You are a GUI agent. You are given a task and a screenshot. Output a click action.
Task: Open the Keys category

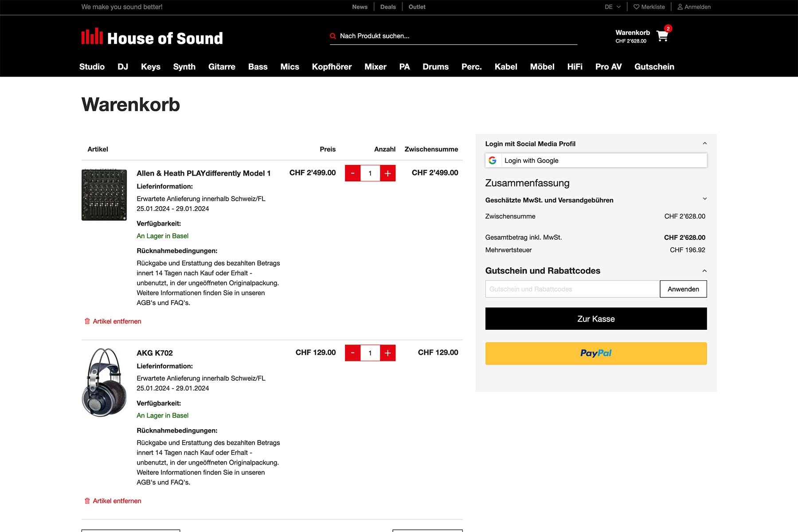tap(151, 66)
